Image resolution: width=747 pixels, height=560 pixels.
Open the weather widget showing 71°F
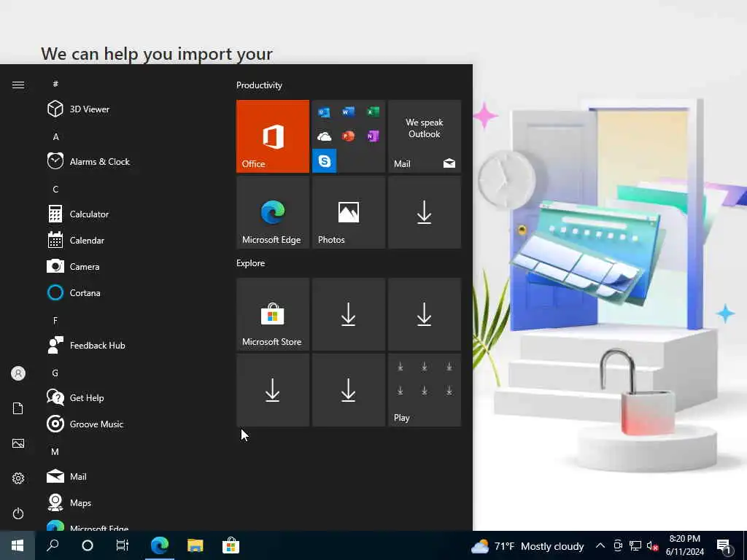[527, 545]
